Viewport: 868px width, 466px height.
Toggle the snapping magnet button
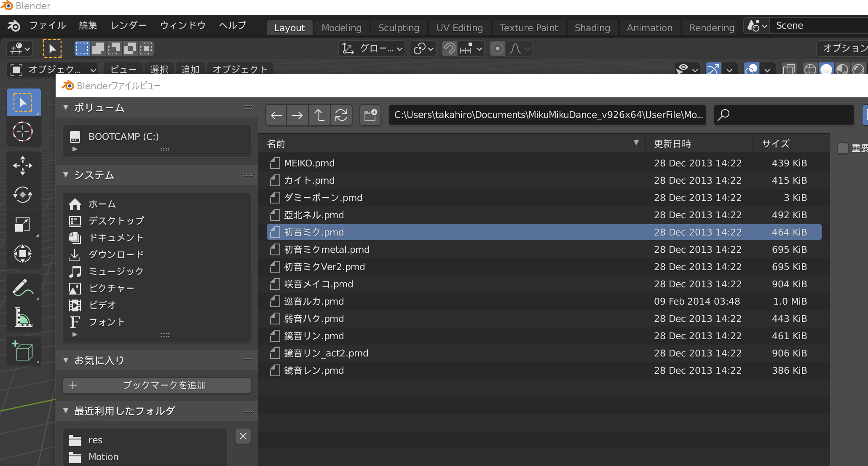(450, 48)
